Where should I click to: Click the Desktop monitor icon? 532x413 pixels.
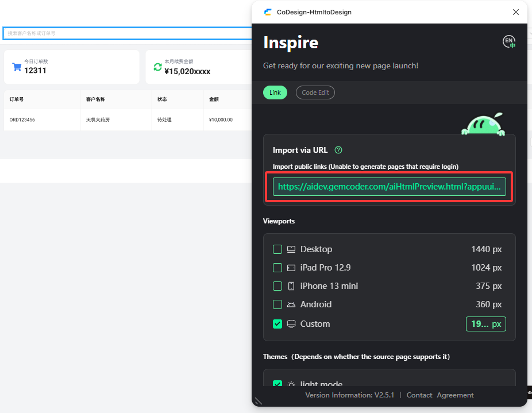click(291, 249)
